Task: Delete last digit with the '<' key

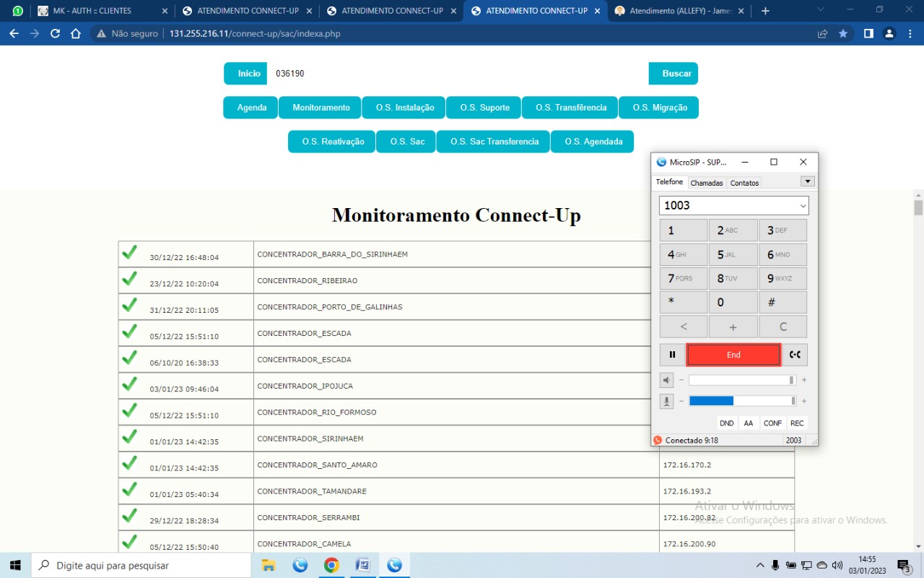Action: tap(684, 327)
